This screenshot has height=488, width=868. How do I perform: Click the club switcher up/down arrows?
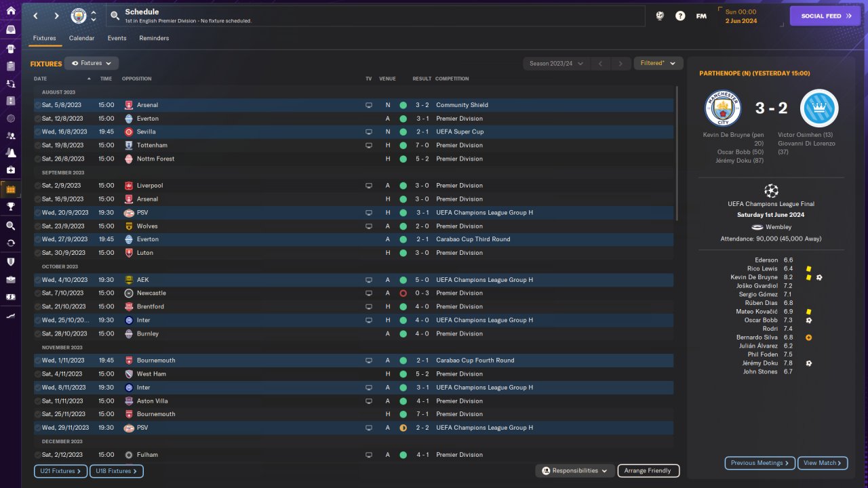(94, 16)
